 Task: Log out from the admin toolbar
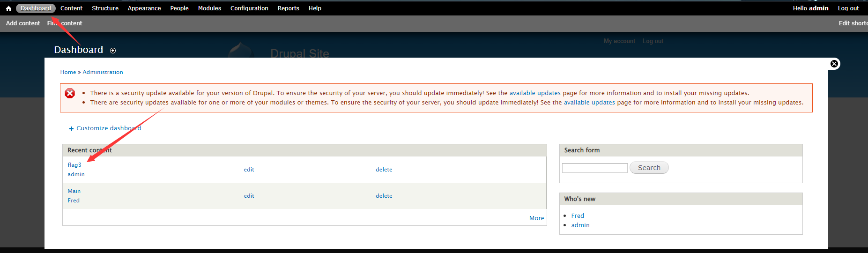point(848,8)
